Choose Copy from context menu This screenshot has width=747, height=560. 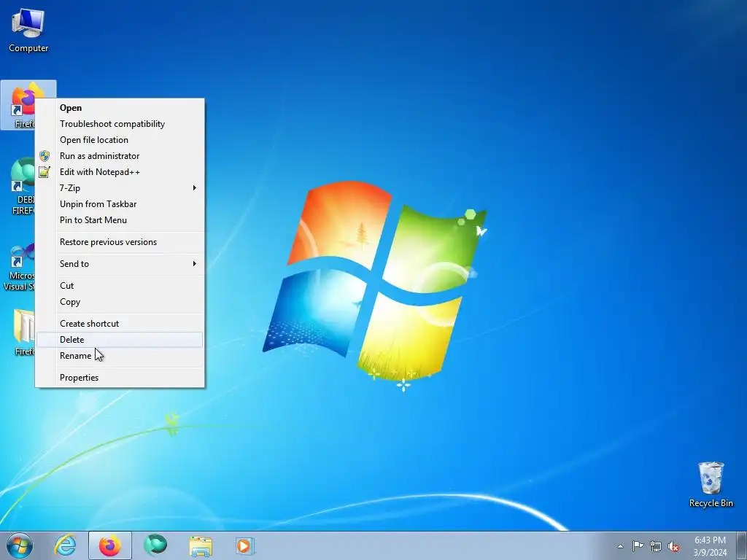tap(120, 302)
